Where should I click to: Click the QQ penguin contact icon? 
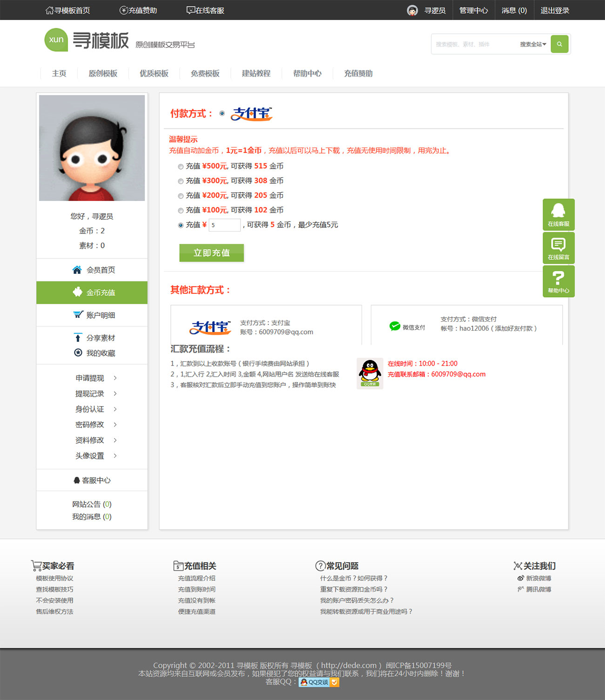370,373
